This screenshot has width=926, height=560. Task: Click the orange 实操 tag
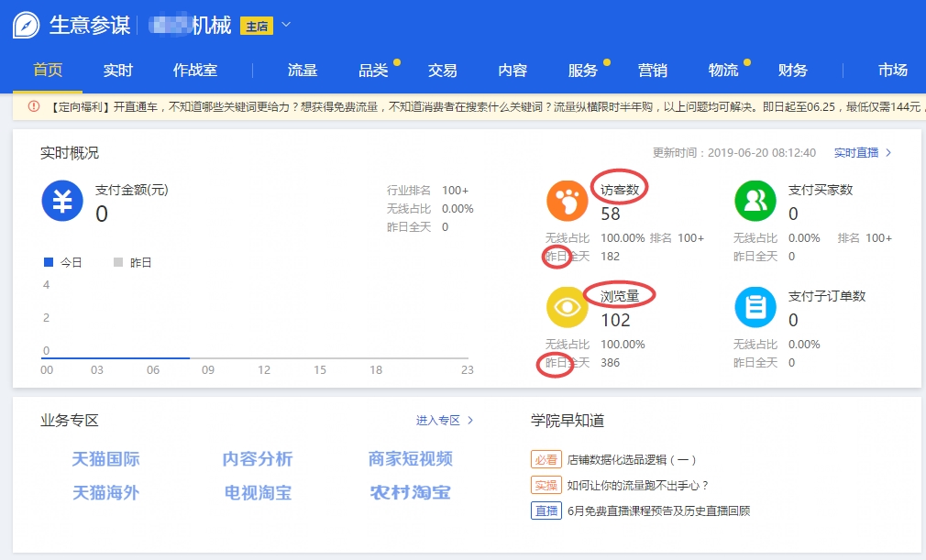click(x=546, y=485)
